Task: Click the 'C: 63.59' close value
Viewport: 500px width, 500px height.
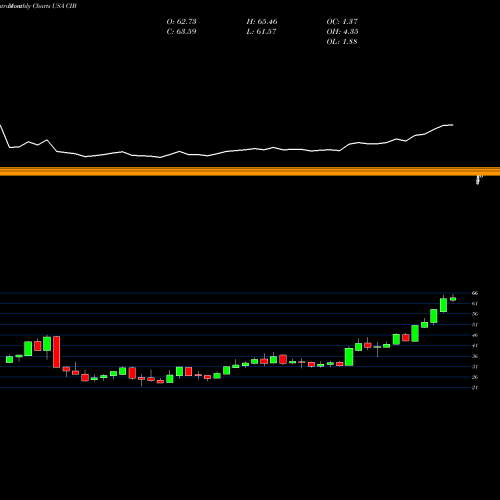Action: tap(181, 32)
